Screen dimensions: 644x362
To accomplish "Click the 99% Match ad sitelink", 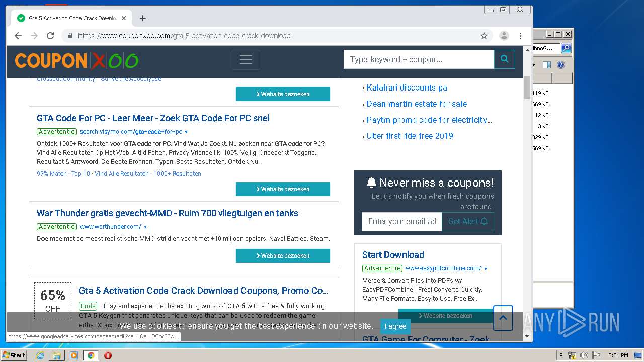I will click(x=52, y=174).
